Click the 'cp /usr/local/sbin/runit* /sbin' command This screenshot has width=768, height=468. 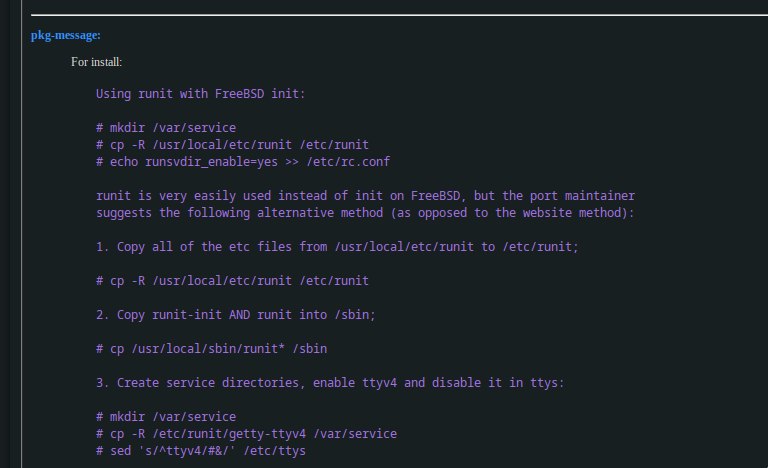[x=212, y=348]
